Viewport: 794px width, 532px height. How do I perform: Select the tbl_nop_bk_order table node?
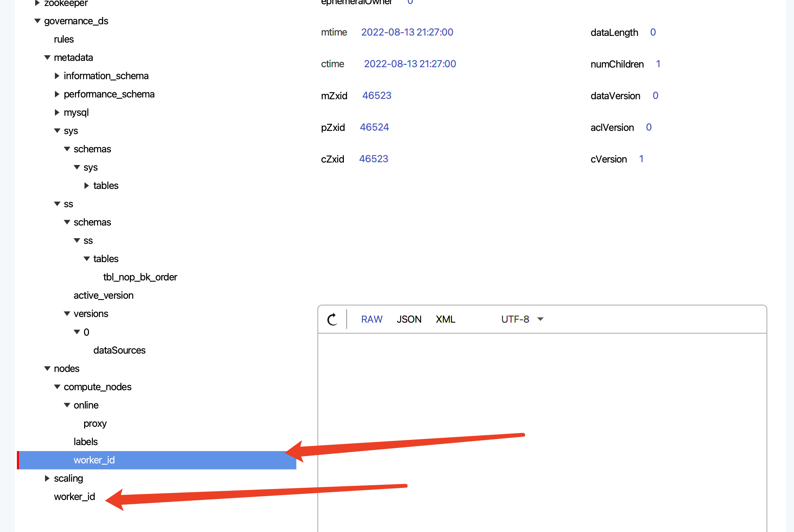tap(140, 277)
